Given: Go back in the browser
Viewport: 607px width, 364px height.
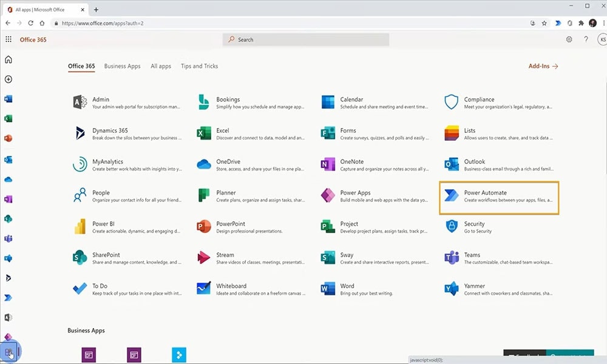Looking at the screenshot, I should click(8, 23).
